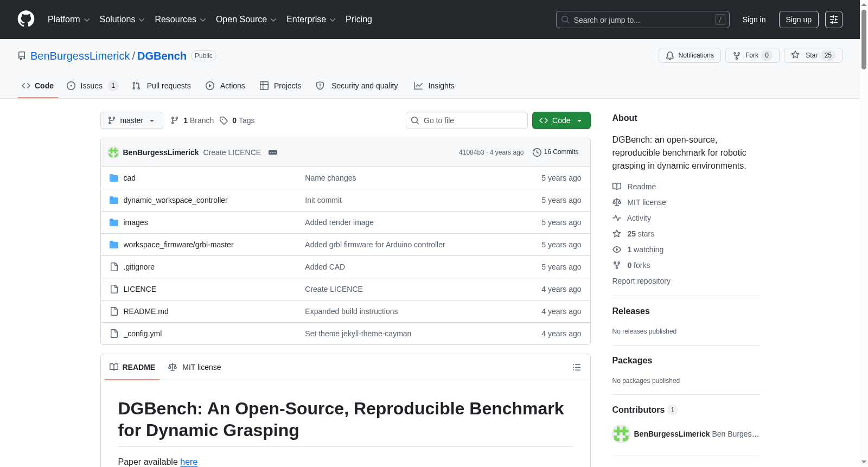Open commit hash 41084b3
Screen dimensions: 868x467
point(471,152)
